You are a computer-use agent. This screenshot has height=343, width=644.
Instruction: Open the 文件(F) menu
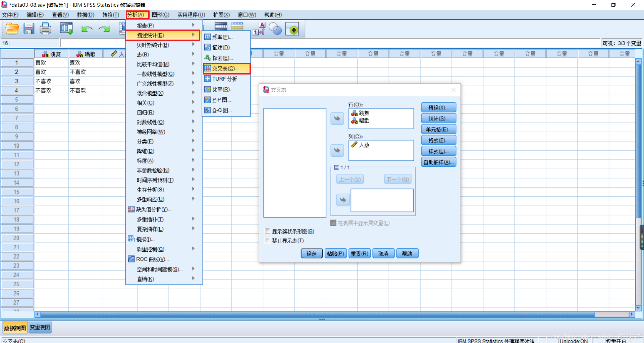10,15
